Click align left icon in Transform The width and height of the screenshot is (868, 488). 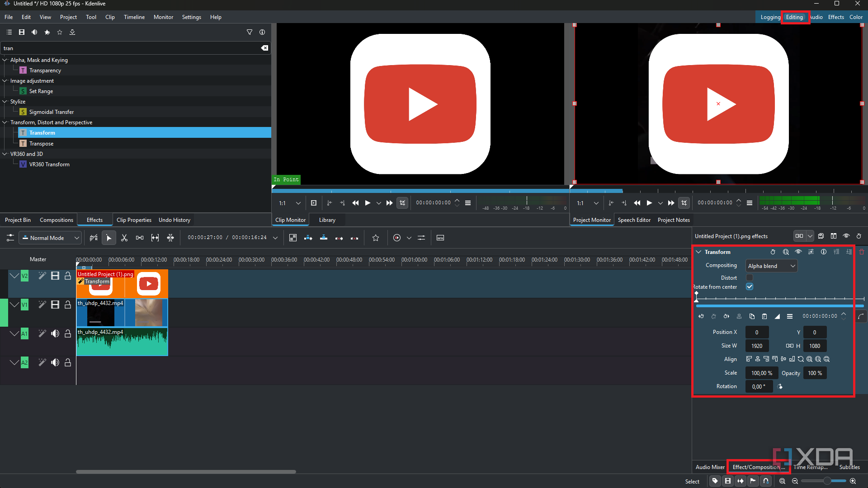click(749, 359)
